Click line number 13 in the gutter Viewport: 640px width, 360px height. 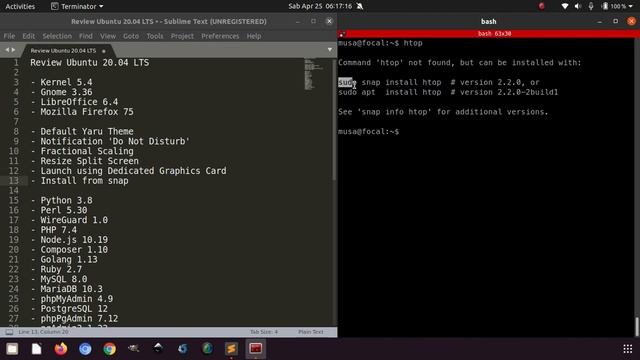13,180
